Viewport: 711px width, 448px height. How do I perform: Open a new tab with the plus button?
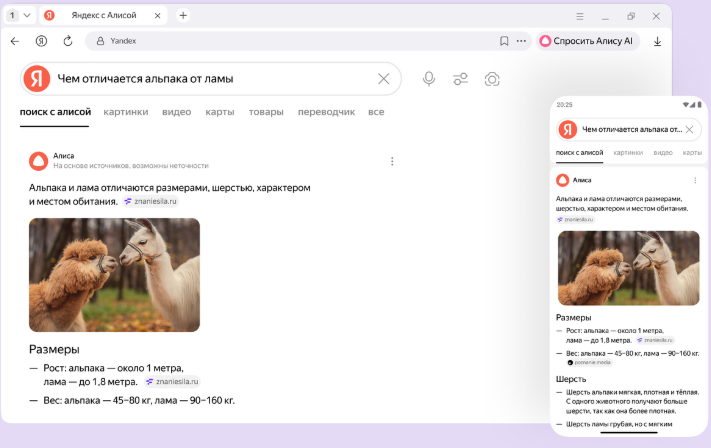coord(183,15)
